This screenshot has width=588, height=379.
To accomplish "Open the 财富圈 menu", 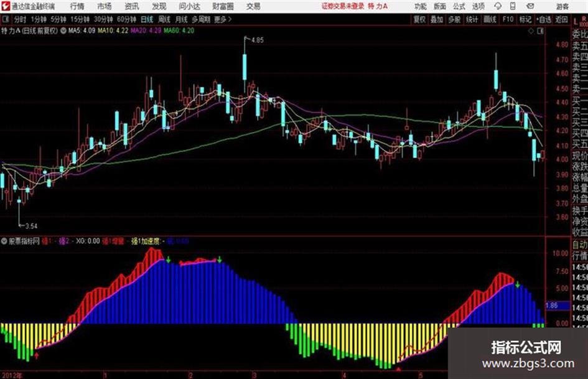I will [223, 6].
